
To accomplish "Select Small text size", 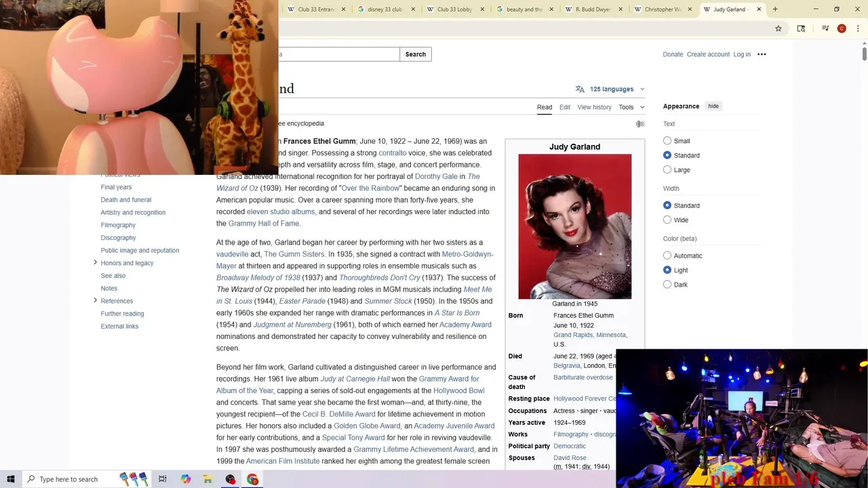I will (x=667, y=141).
